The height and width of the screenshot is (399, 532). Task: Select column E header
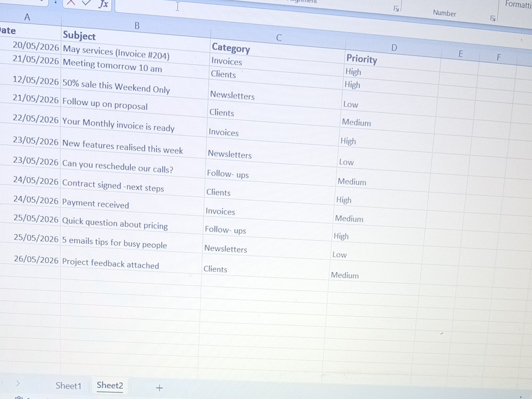tap(460, 54)
